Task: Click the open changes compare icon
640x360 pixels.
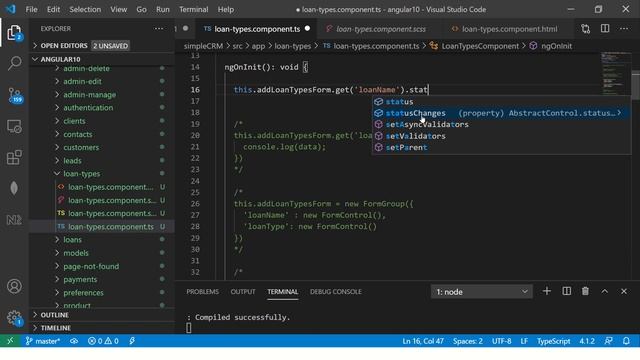Action: (586, 29)
